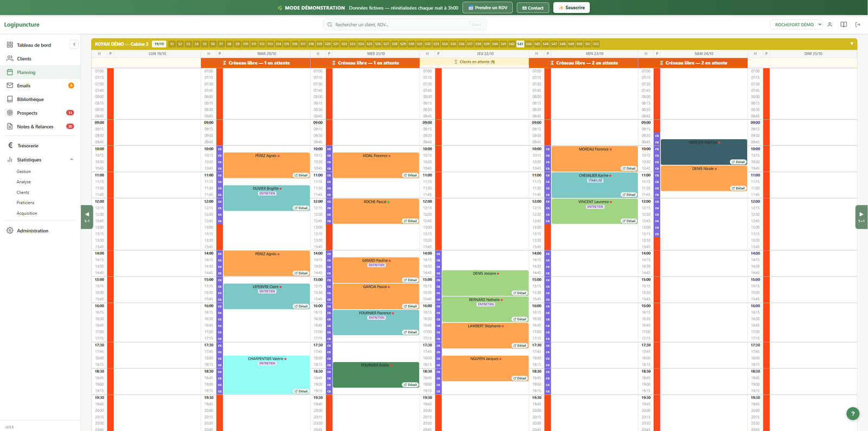The height and width of the screenshot is (431, 868).
Task: Expand the Clients en attente (1) banner on Thursday
Action: [x=474, y=62]
